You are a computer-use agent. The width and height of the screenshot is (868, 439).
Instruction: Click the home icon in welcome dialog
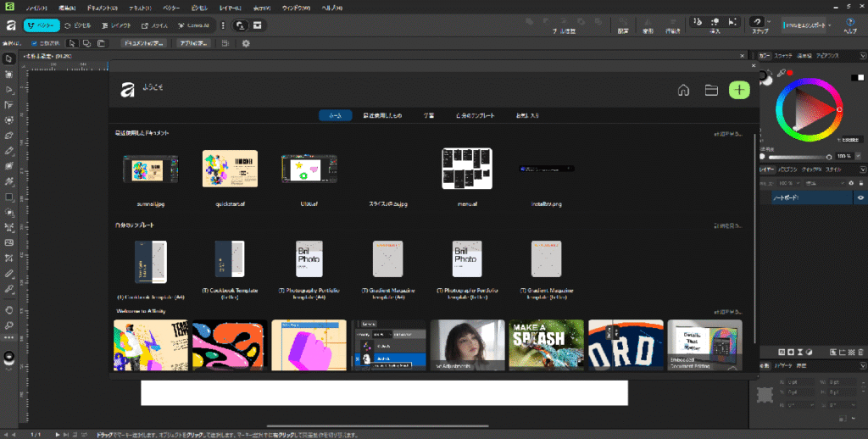click(683, 91)
